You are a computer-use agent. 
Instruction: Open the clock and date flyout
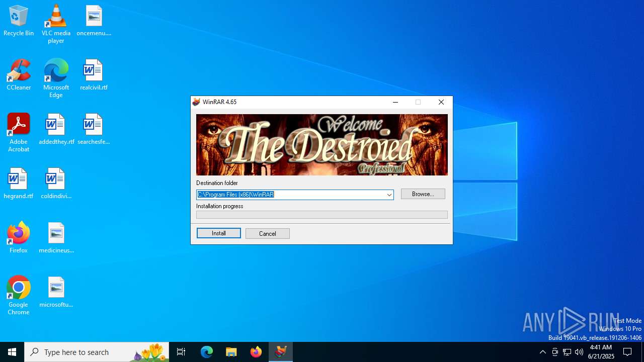[x=601, y=352]
